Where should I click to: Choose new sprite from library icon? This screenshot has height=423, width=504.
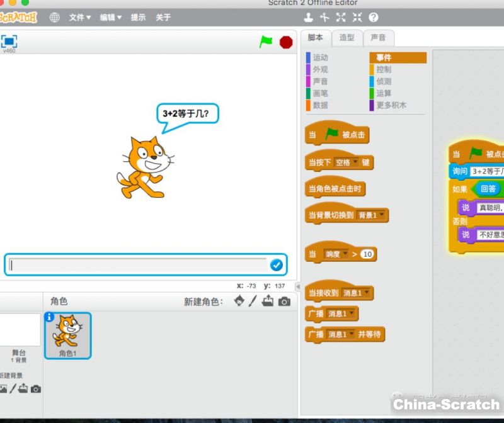(239, 302)
